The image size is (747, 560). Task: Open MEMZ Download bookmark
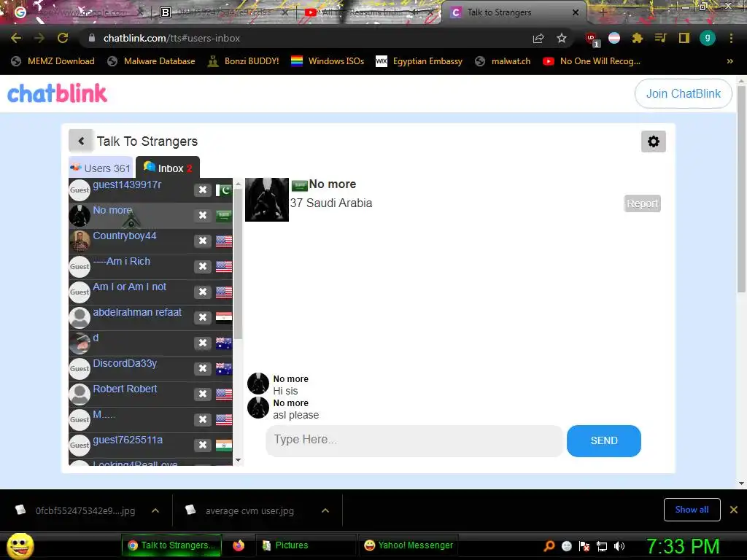click(x=53, y=61)
